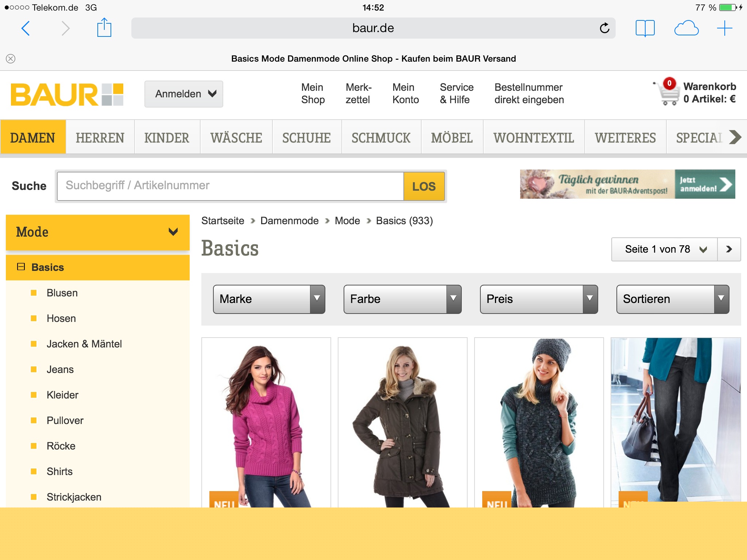Select the WEITERES tab
The width and height of the screenshot is (747, 560).
(x=625, y=137)
